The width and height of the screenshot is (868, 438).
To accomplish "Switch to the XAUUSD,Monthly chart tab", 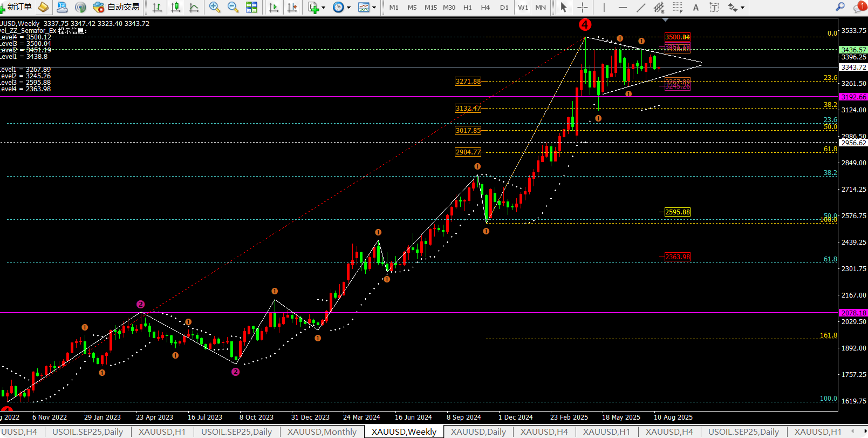I will tap(322, 432).
